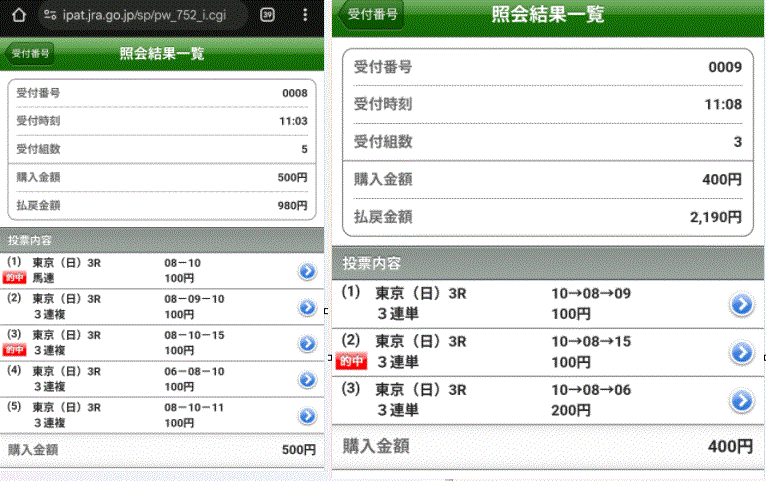The image size is (766, 481).
Task: Click the payout amount 980円
Action: pyautogui.click(x=292, y=206)
